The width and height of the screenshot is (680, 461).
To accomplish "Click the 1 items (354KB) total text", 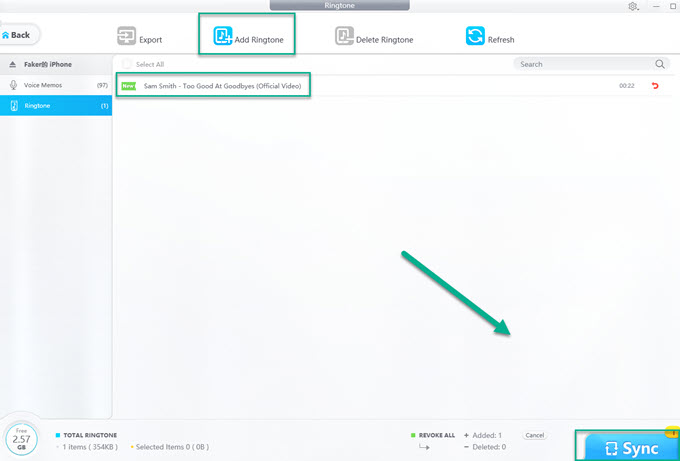I will [90, 447].
